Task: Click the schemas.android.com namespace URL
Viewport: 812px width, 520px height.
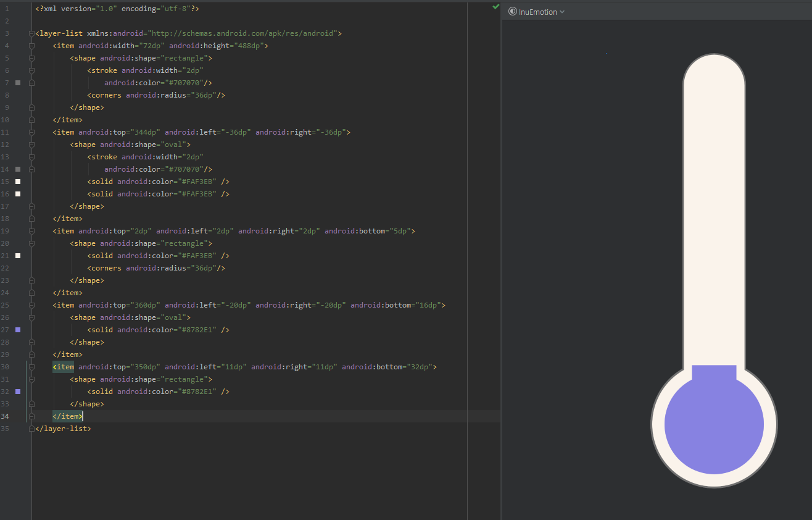Action: pos(242,33)
